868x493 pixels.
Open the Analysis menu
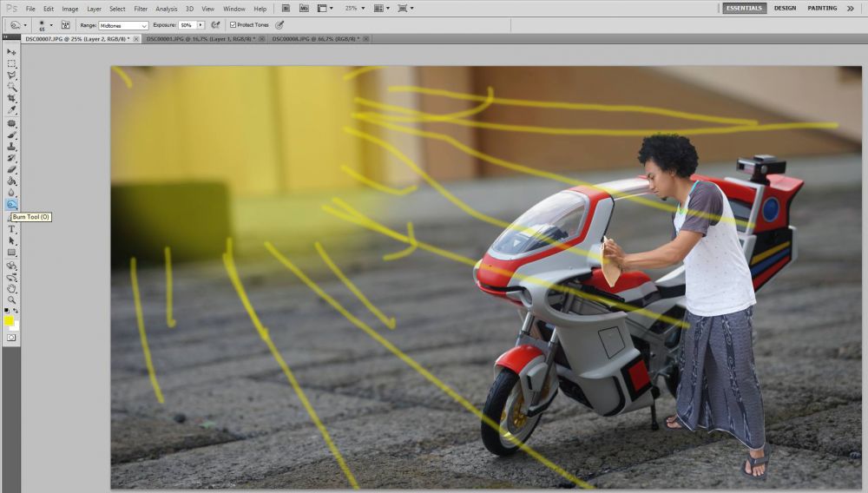pos(166,9)
